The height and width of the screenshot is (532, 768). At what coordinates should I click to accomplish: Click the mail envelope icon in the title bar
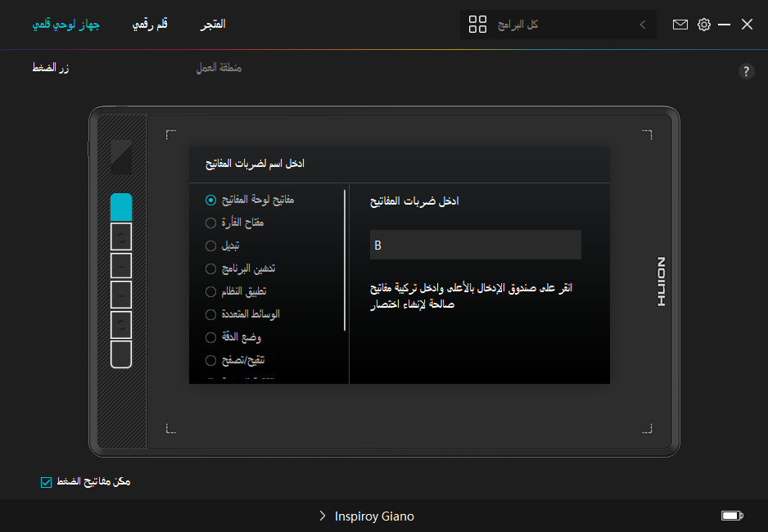680,25
